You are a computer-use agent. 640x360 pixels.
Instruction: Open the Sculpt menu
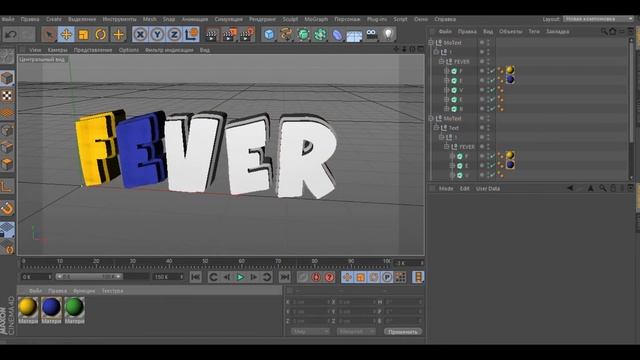point(290,19)
